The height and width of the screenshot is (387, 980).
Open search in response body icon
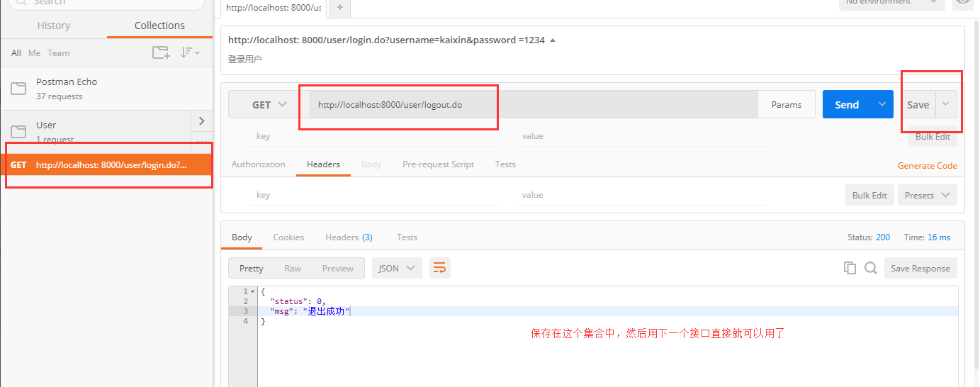coord(870,268)
